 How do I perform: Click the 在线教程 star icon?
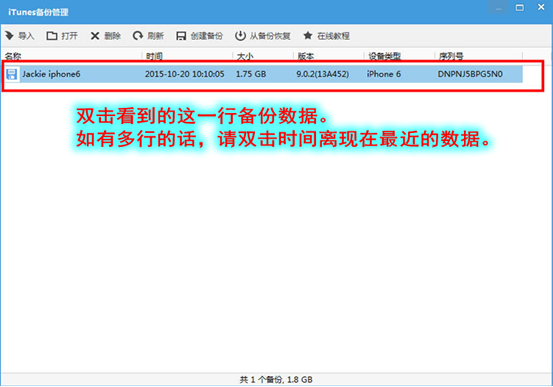[x=308, y=35]
